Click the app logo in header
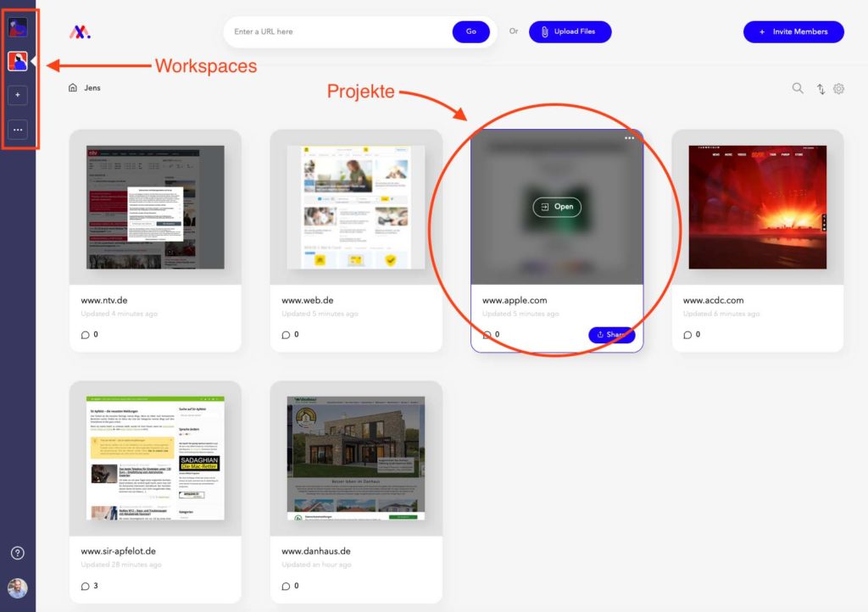 pos(80,32)
